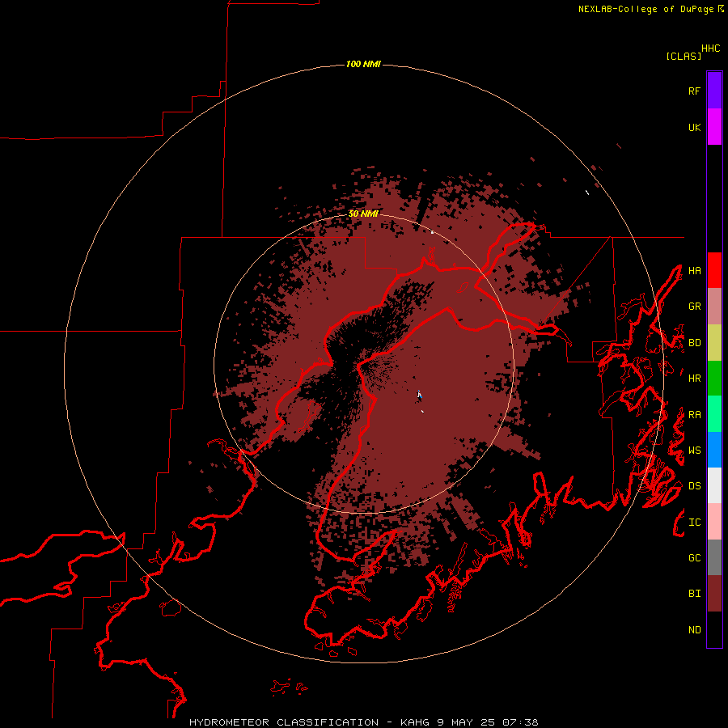Click the HR green legend swatch
Viewport: 728px width, 728px height.
[714, 379]
